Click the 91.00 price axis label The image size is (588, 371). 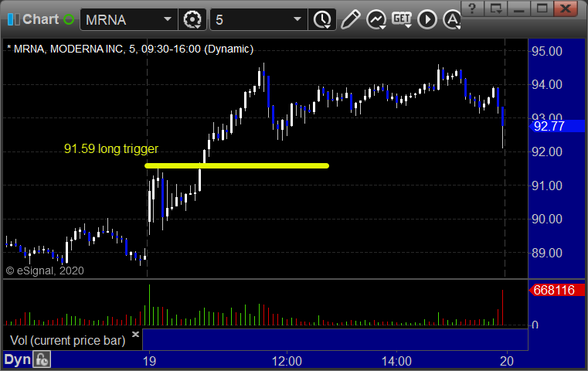click(547, 185)
